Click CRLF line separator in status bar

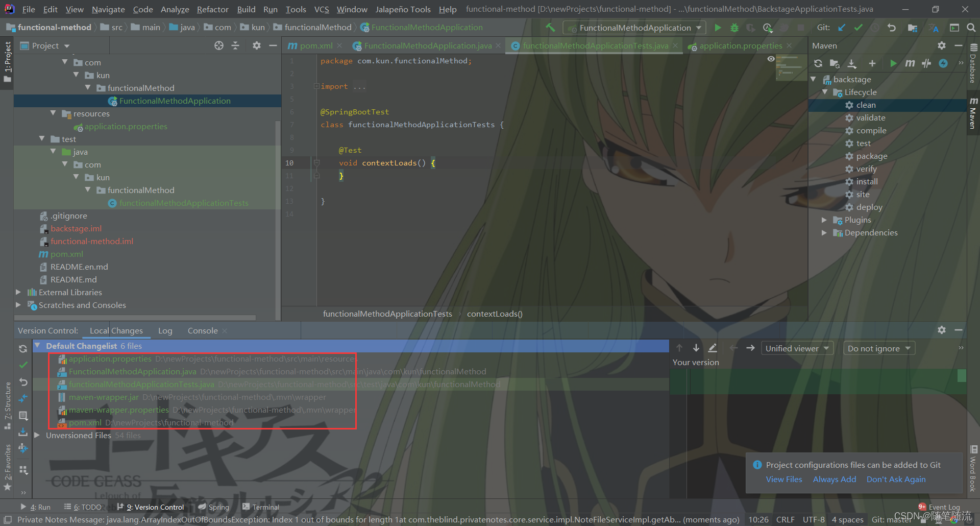(x=785, y=519)
